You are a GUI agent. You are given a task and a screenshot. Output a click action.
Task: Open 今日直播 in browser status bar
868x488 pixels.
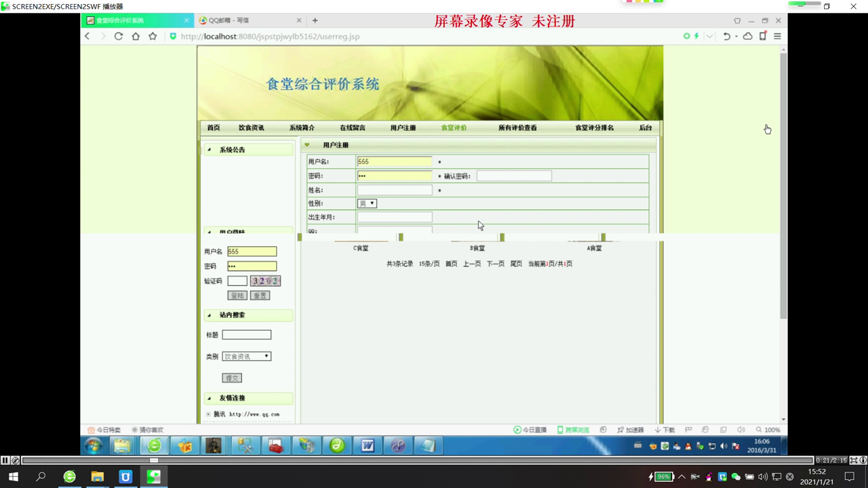click(530, 430)
